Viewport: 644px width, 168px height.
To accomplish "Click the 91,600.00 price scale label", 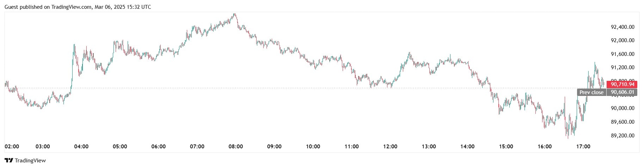I will click(x=622, y=54).
